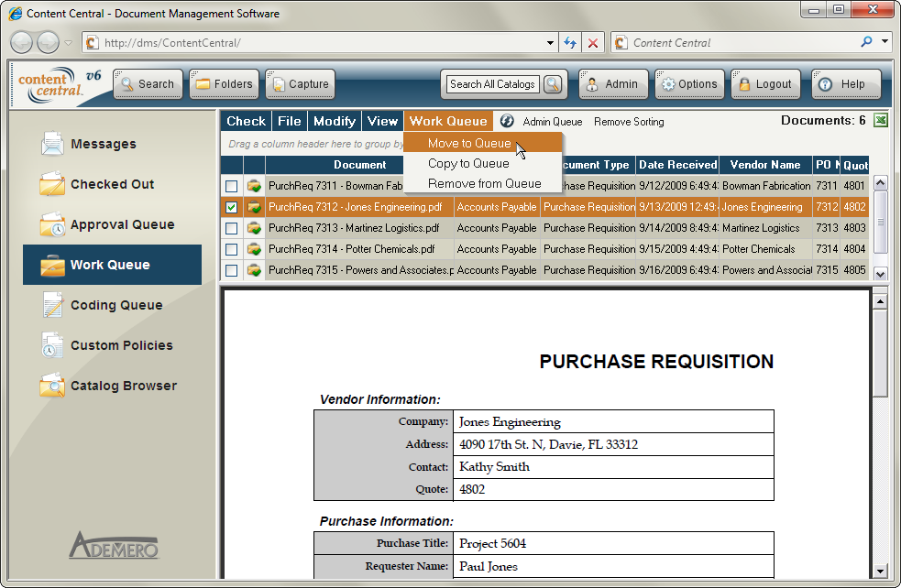Image resolution: width=901 pixels, height=588 pixels.
Task: Click the Ademero logo in the sidebar
Action: [114, 545]
